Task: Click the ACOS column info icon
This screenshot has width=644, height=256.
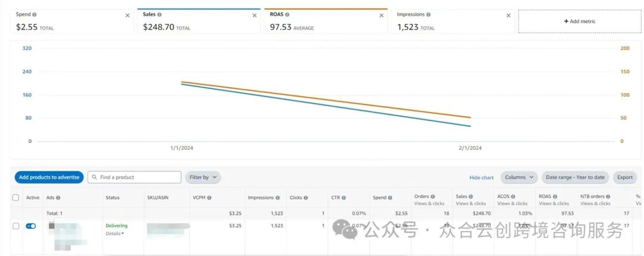Action: click(513, 196)
